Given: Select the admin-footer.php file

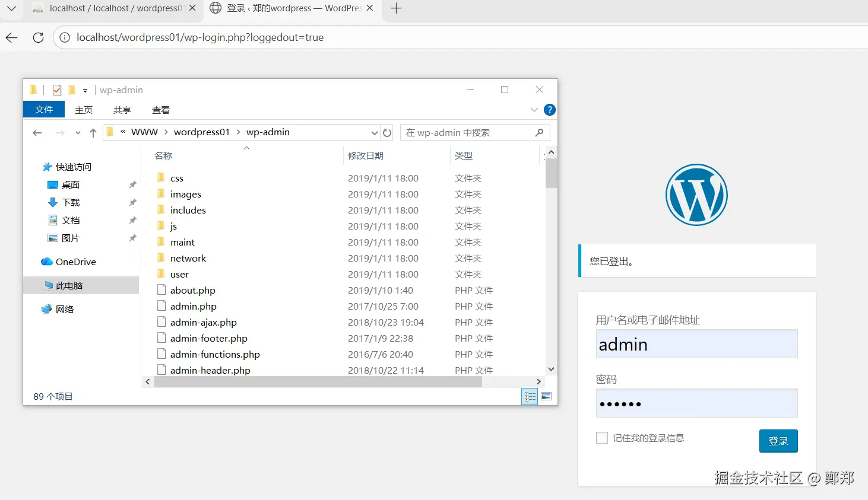Looking at the screenshot, I should click(209, 339).
